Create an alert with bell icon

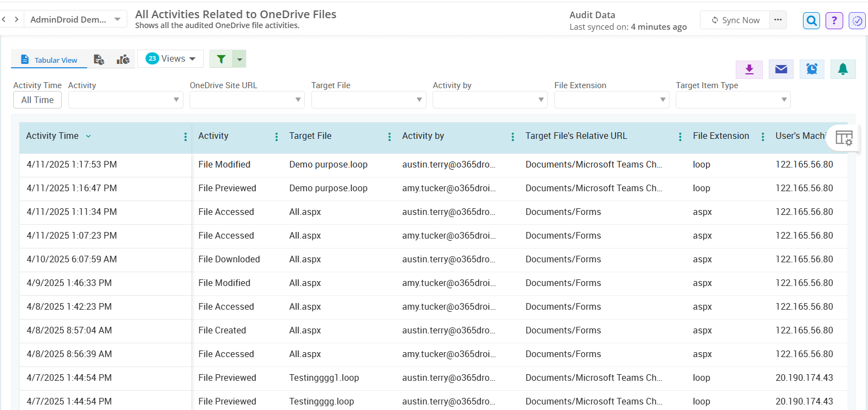[843, 69]
